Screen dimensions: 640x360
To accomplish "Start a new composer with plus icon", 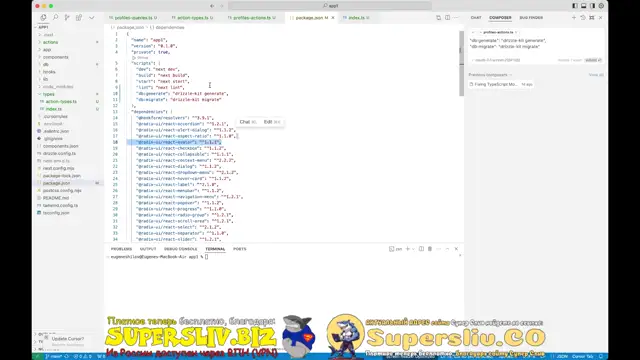I will 574,18.
